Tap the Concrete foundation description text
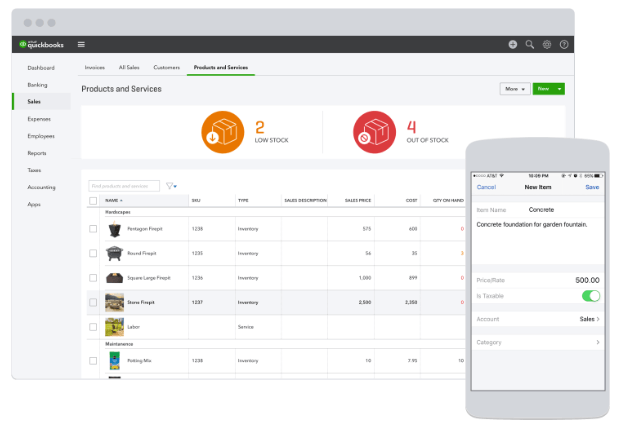Viewport: 617px width, 430px height. 532,225
